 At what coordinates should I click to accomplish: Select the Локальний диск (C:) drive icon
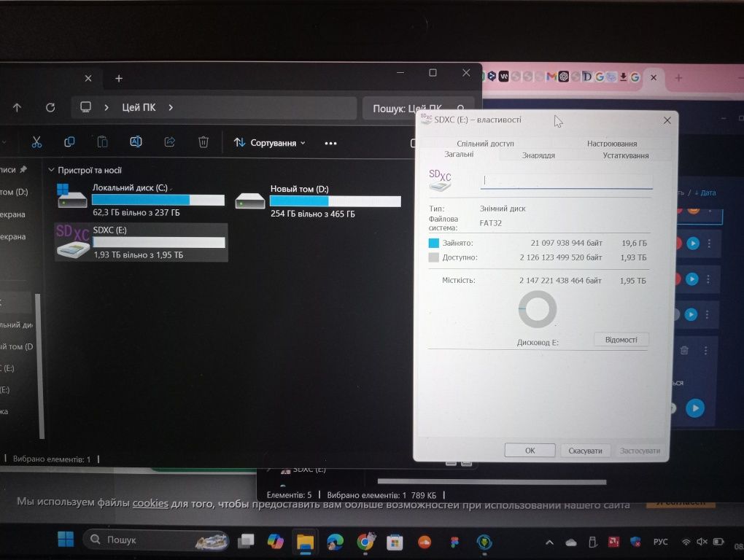click(x=71, y=196)
